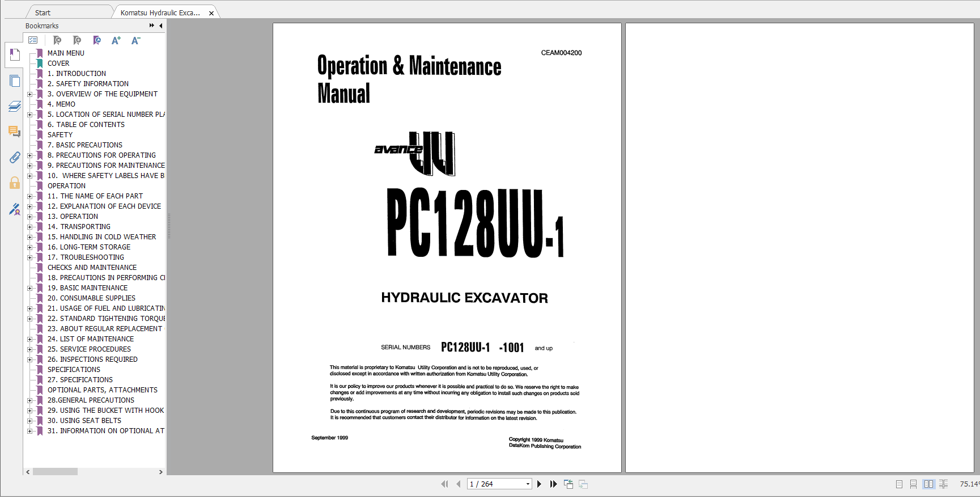980x499 pixels.
Task: Expand the Bookmarks panel with double arrow
Action: [x=151, y=26]
